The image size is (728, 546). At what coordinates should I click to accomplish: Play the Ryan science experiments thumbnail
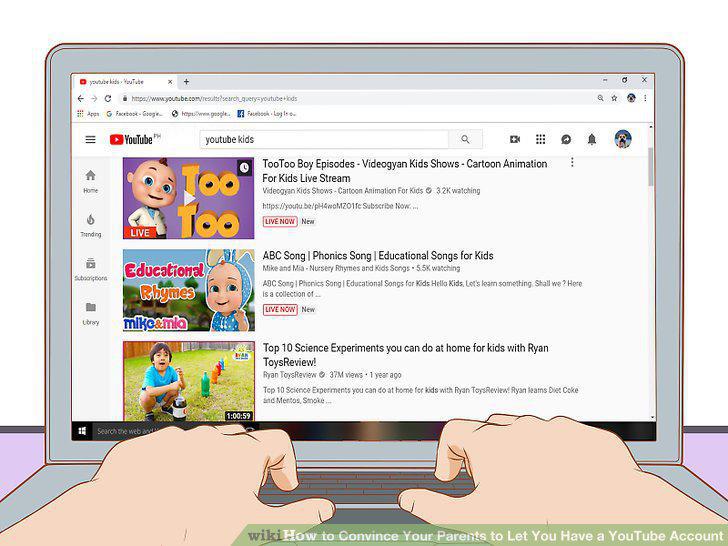click(188, 381)
